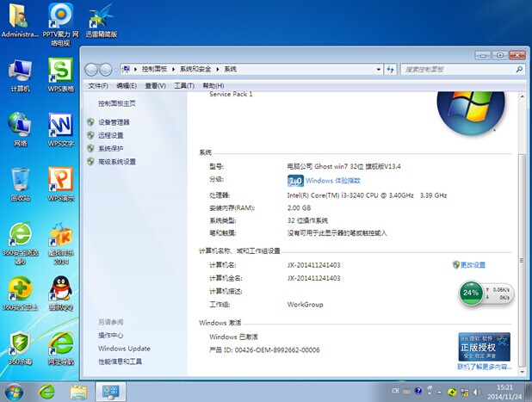The image size is (532, 402).
Task: Click 系统和安全 breadcrumb segment
Action: 195,69
